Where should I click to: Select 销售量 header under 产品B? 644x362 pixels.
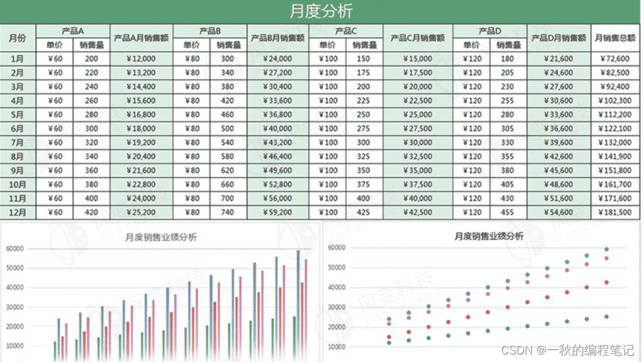click(228, 45)
